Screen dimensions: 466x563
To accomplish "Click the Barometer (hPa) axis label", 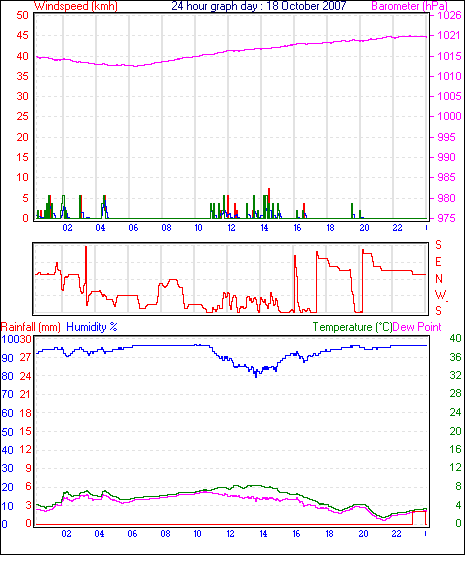I will point(409,6).
